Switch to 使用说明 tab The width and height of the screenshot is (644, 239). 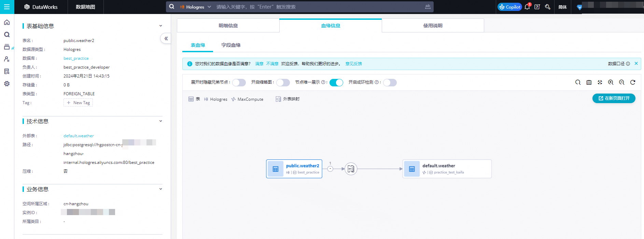[433, 26]
